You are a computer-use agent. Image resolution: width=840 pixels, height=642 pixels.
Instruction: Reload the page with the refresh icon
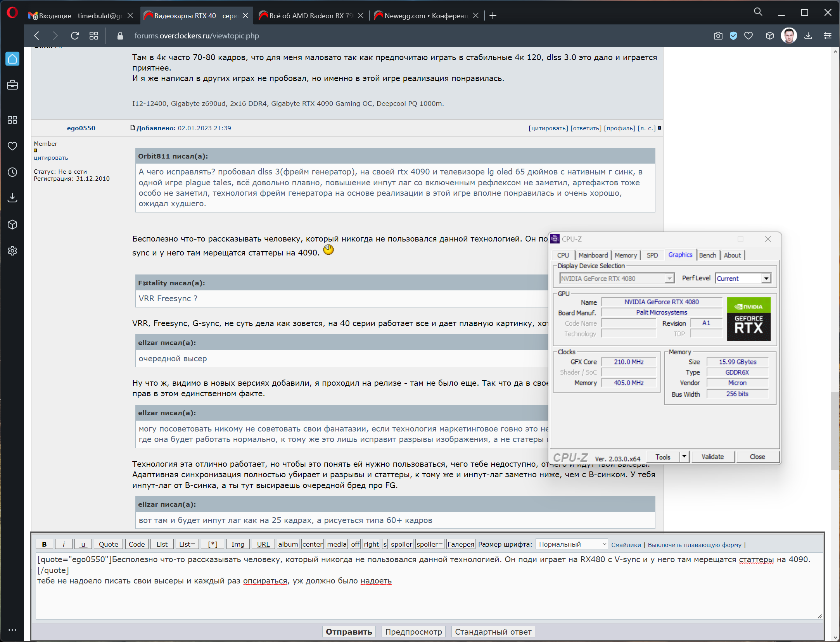coord(75,36)
